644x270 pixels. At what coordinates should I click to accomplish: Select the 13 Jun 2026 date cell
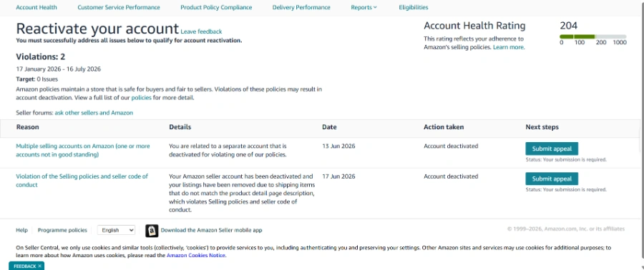338,146
